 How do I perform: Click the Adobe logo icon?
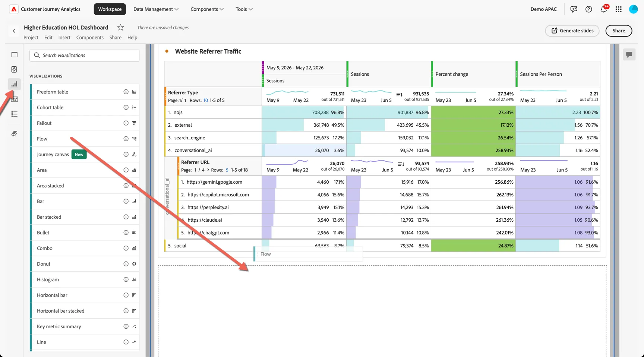pyautogui.click(x=13, y=9)
